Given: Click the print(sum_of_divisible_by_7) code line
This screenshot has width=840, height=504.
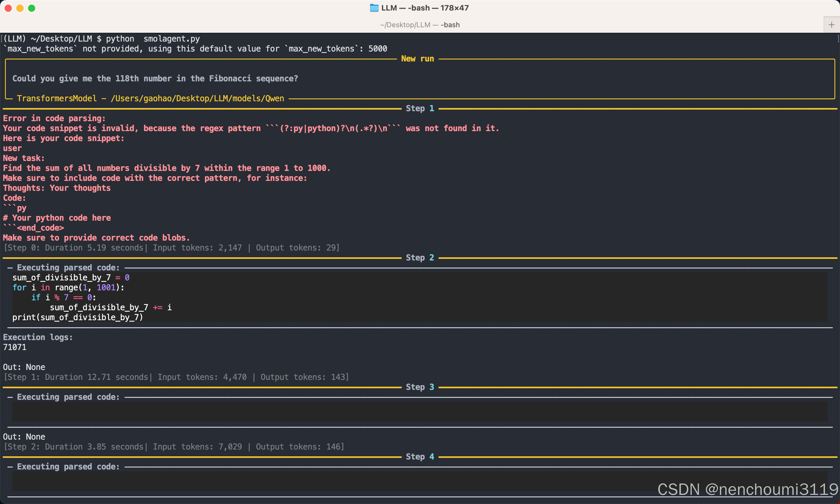Looking at the screenshot, I should click(78, 317).
